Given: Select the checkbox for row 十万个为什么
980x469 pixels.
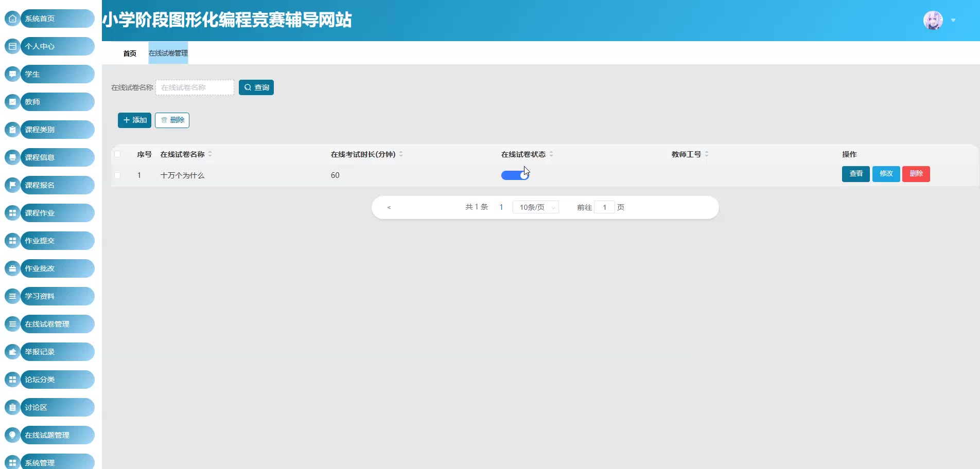Looking at the screenshot, I should (117, 175).
